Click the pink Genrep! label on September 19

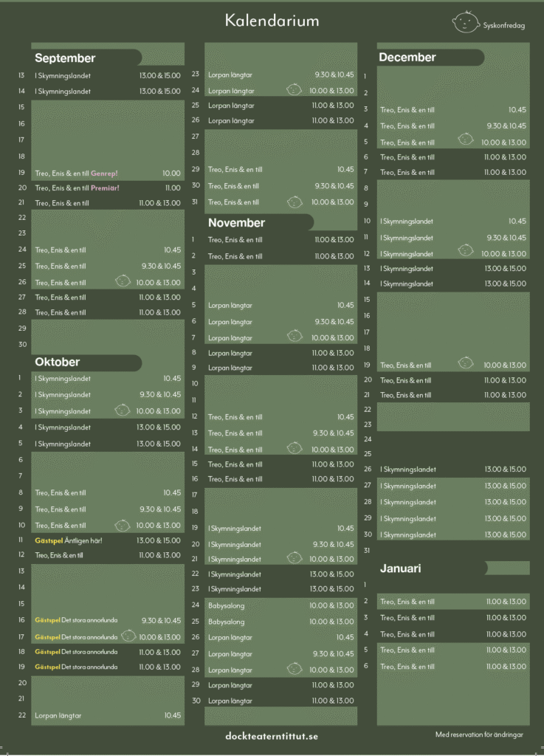pyautogui.click(x=104, y=173)
